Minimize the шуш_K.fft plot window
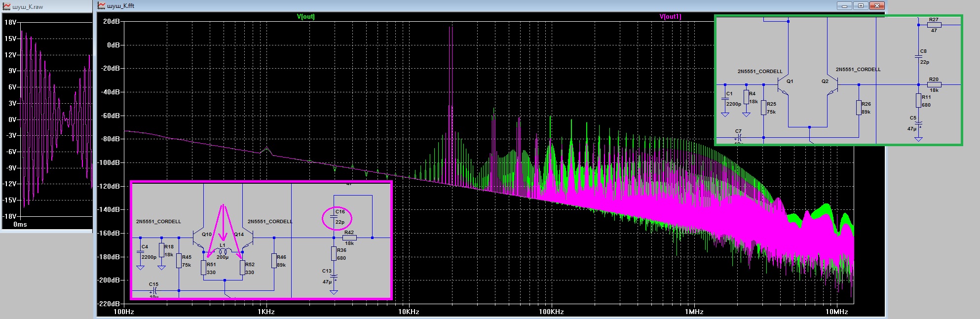Viewport: 980px width, 319px height. (845, 6)
